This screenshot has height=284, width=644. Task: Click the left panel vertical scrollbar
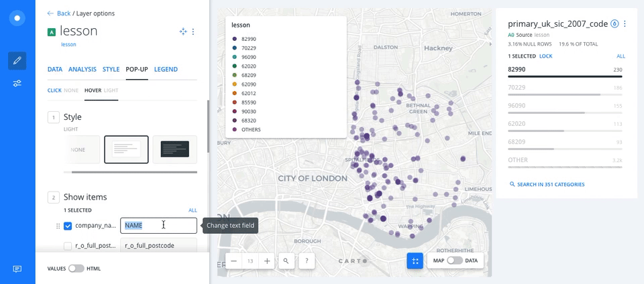tap(208, 126)
